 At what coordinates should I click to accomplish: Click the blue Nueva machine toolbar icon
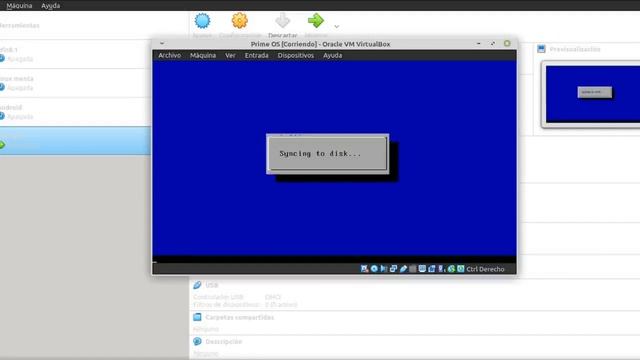[x=202, y=21]
